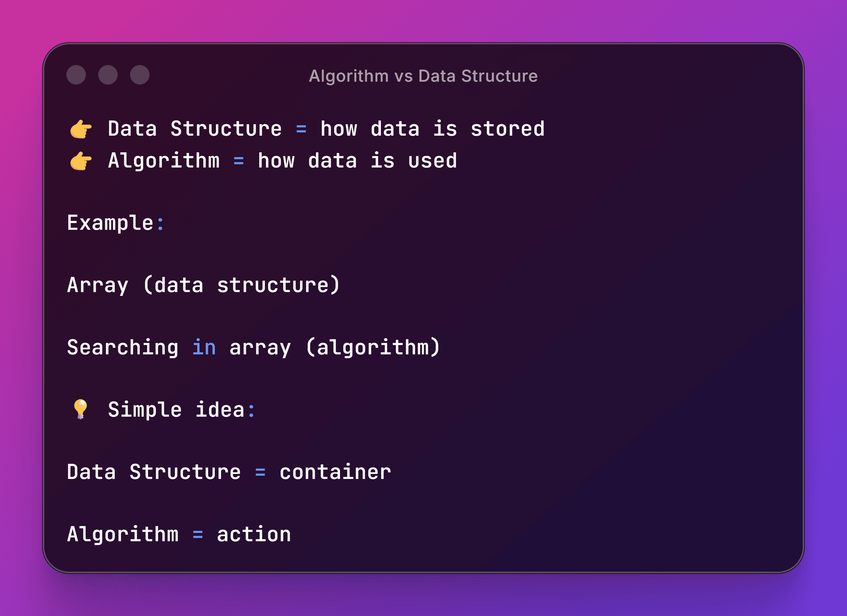Image resolution: width=847 pixels, height=616 pixels.
Task: Click the (algorithm) text in parentheses
Action: tap(373, 348)
